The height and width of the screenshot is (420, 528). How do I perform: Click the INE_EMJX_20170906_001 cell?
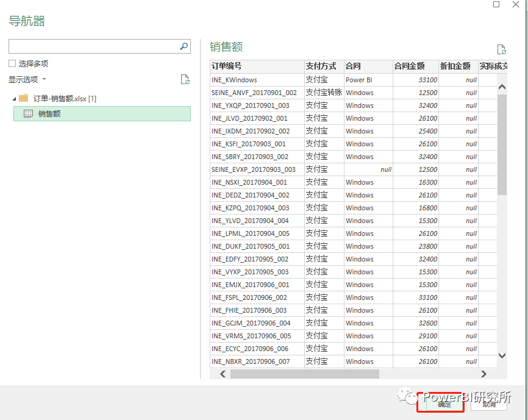tap(257, 285)
